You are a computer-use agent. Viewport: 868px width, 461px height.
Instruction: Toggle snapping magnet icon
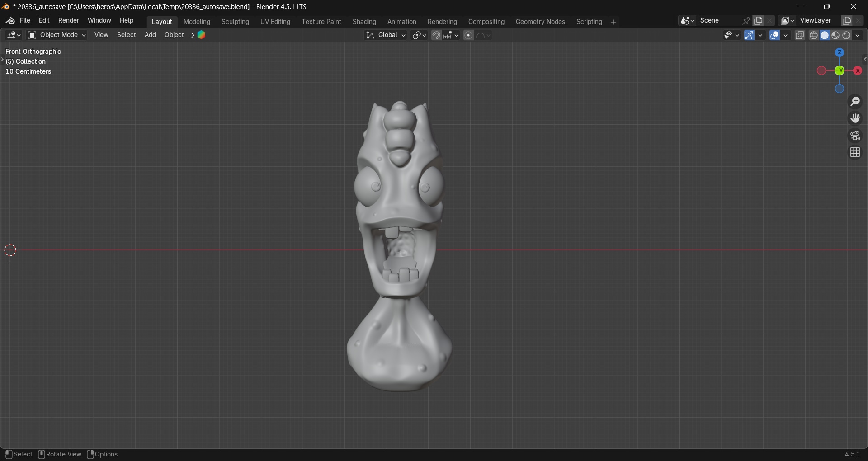point(436,35)
